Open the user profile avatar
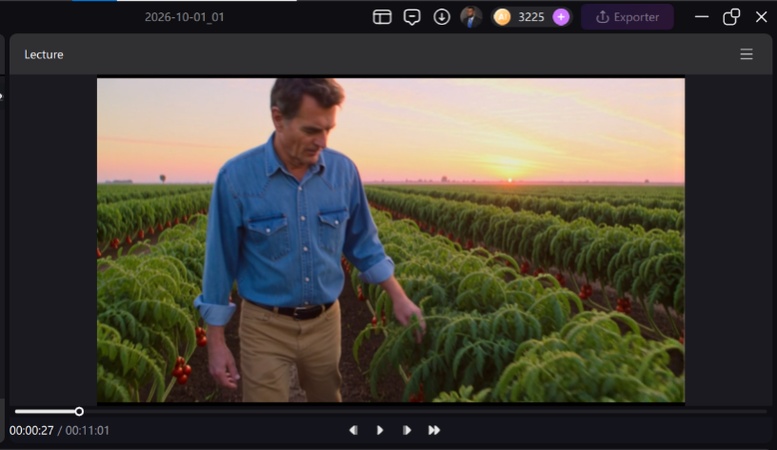Image resolution: width=777 pixels, height=450 pixels. [471, 17]
